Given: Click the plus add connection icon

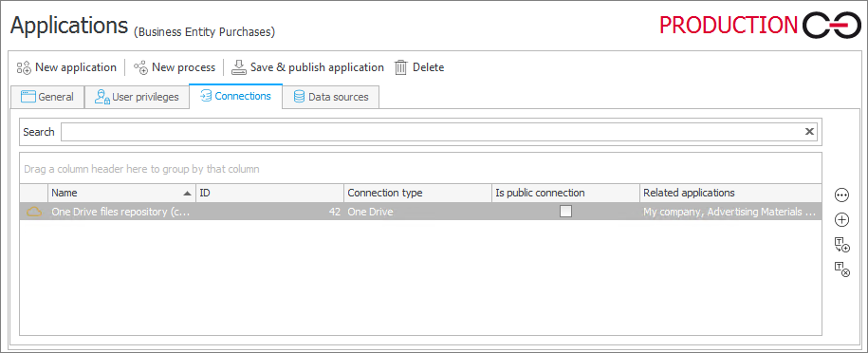Looking at the screenshot, I should tap(841, 220).
